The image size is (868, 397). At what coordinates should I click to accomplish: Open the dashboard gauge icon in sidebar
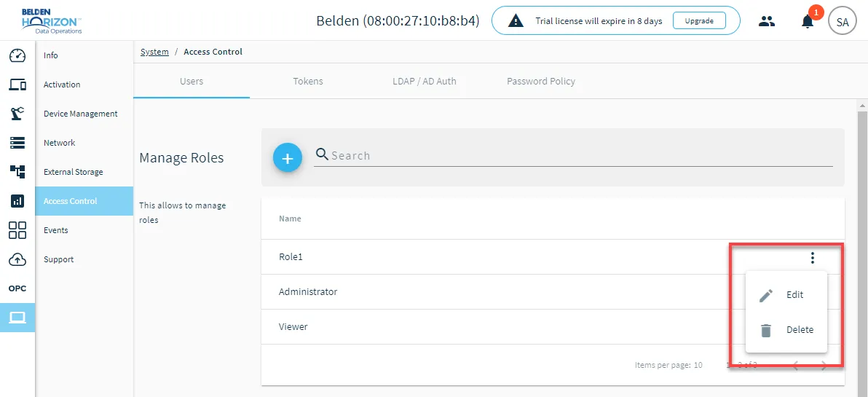17,55
